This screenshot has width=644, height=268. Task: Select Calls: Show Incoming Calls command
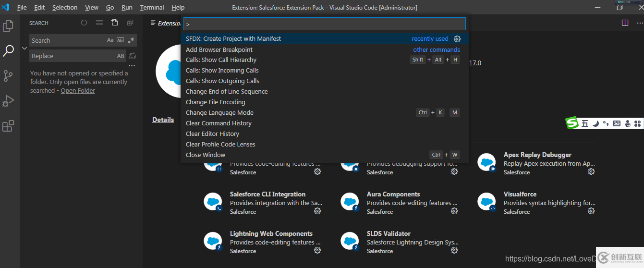pos(324,70)
